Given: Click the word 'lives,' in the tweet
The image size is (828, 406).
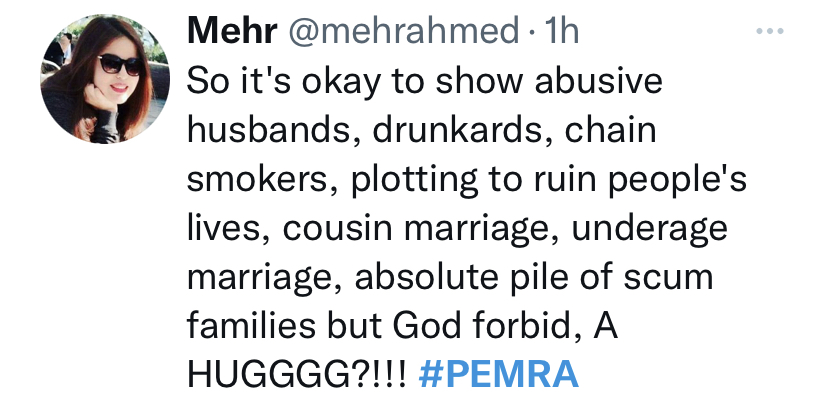Looking at the screenshot, I should (229, 228).
